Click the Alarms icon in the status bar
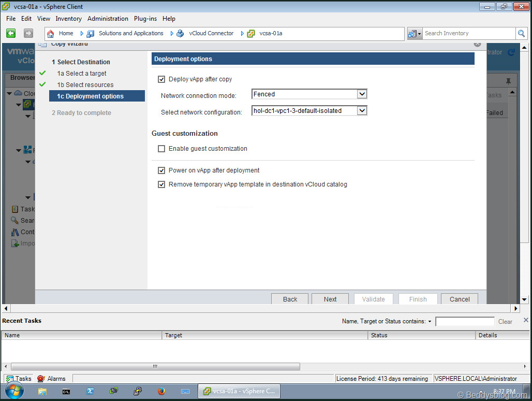 41,379
